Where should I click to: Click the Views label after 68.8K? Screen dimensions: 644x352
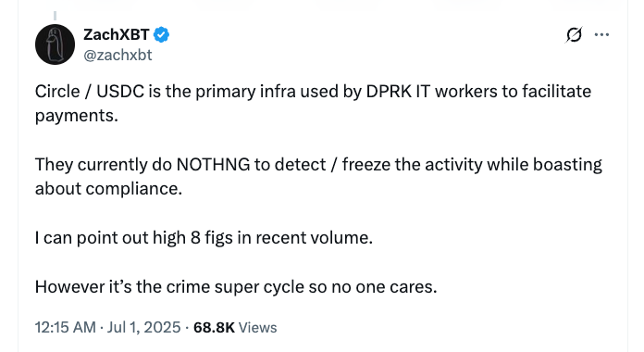pyautogui.click(x=257, y=327)
